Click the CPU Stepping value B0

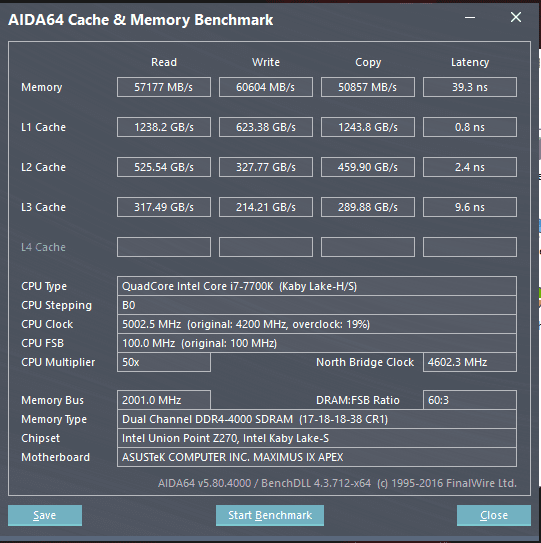pos(317,305)
